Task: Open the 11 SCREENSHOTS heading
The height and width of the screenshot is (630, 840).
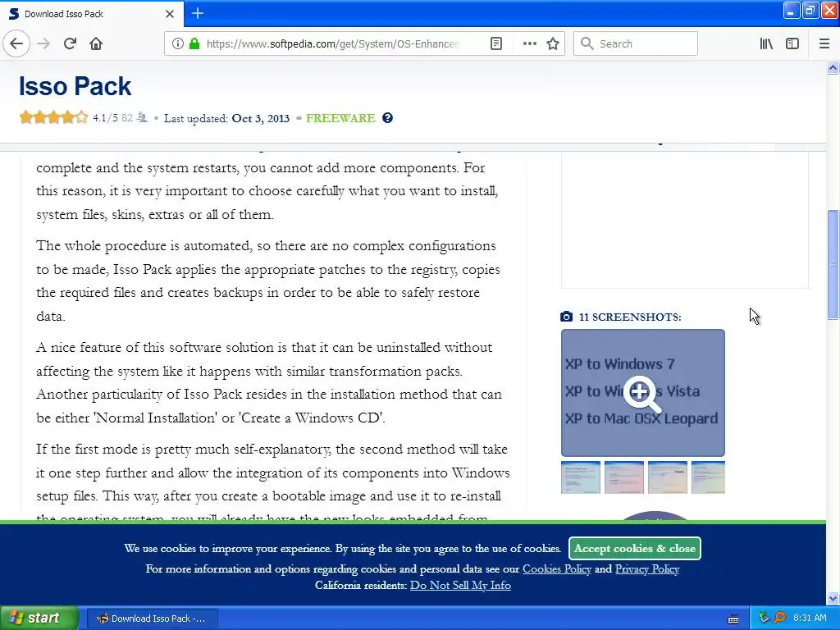Action: click(x=630, y=317)
